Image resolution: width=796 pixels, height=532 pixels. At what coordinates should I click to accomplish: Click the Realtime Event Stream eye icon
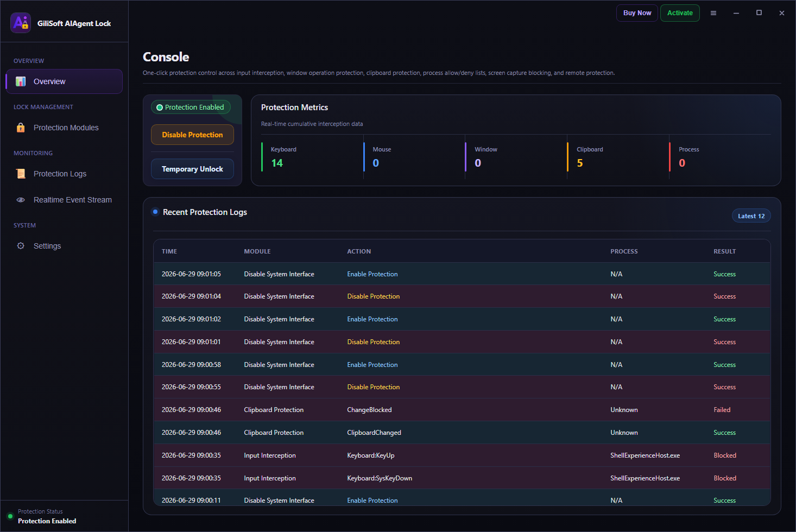(21, 200)
